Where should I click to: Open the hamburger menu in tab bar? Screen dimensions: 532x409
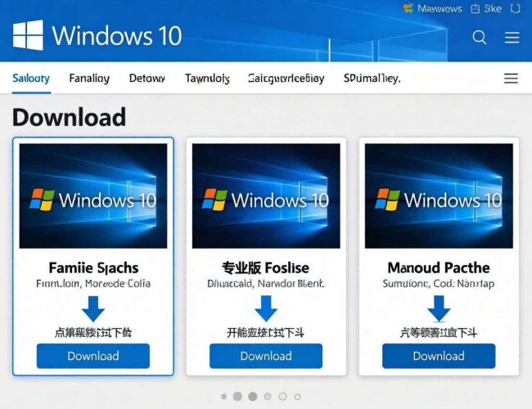[x=511, y=79]
